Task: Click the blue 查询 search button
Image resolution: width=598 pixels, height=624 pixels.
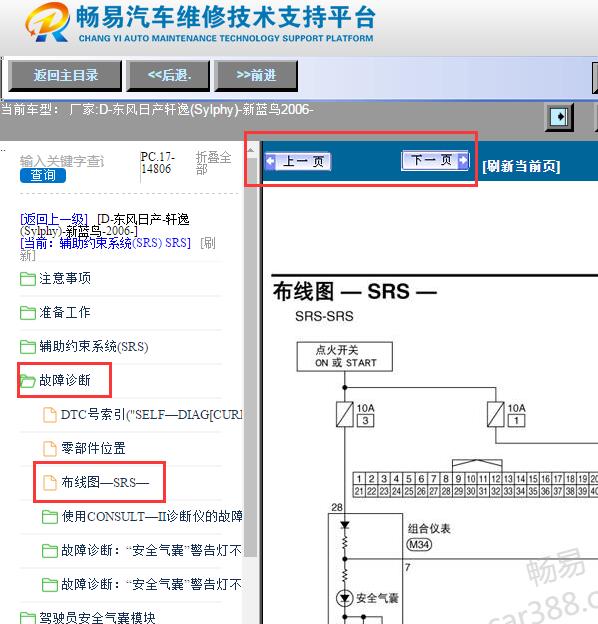Action: tap(43, 176)
